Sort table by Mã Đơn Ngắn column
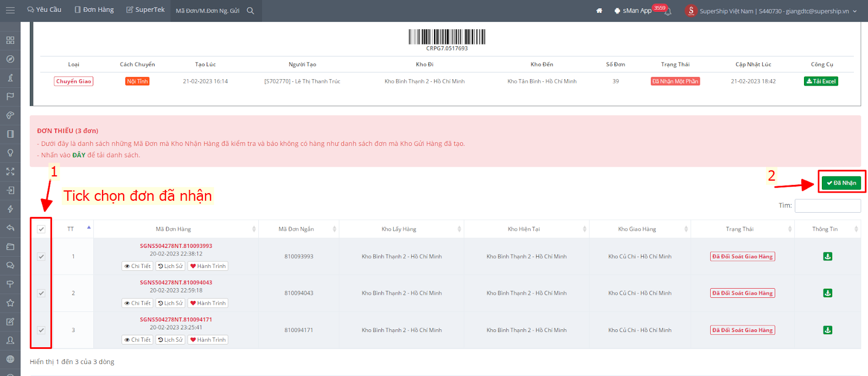 pyautogui.click(x=299, y=229)
